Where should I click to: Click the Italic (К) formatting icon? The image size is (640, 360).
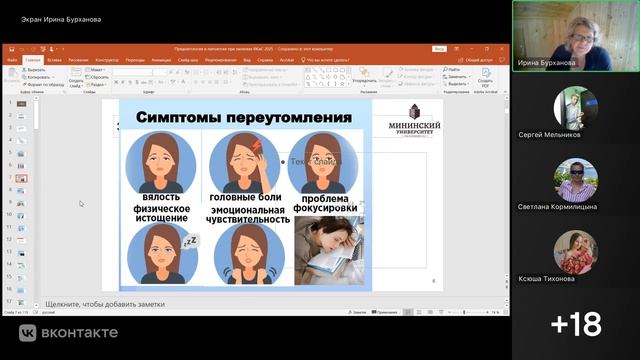pyautogui.click(x=123, y=82)
